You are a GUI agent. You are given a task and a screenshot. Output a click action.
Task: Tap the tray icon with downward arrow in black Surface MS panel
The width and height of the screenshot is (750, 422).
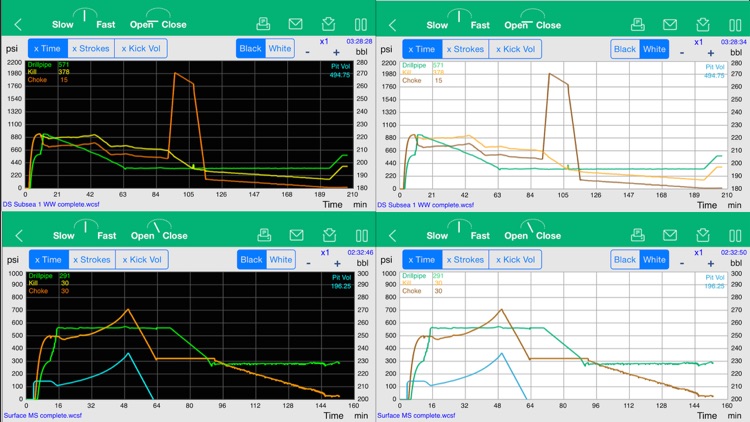pyautogui.click(x=330, y=235)
